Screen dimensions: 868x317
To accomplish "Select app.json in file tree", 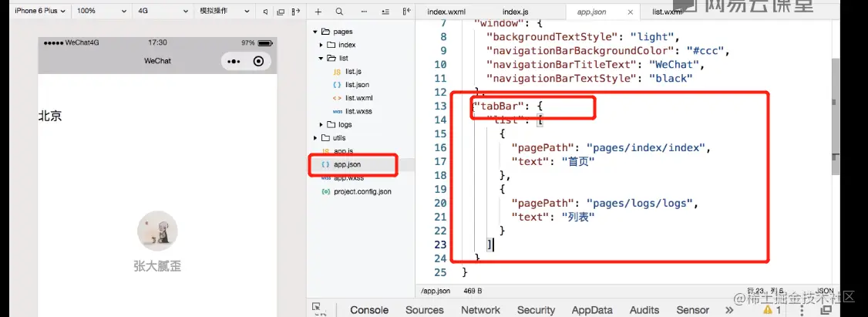I will click(348, 164).
